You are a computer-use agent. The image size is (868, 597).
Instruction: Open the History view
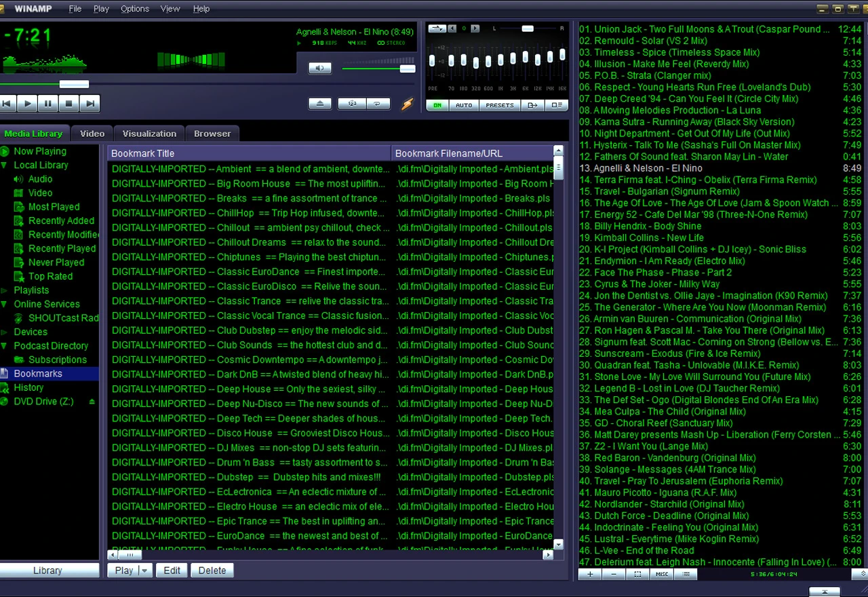point(28,387)
